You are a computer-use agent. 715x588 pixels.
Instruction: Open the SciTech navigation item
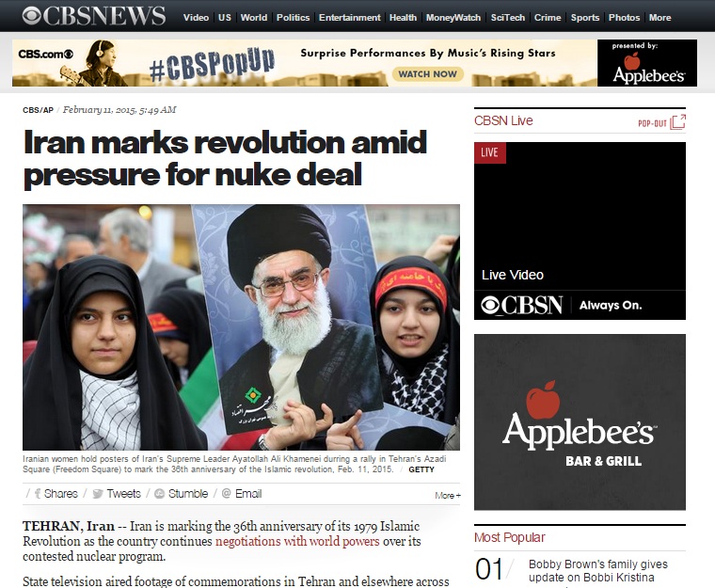pos(507,17)
